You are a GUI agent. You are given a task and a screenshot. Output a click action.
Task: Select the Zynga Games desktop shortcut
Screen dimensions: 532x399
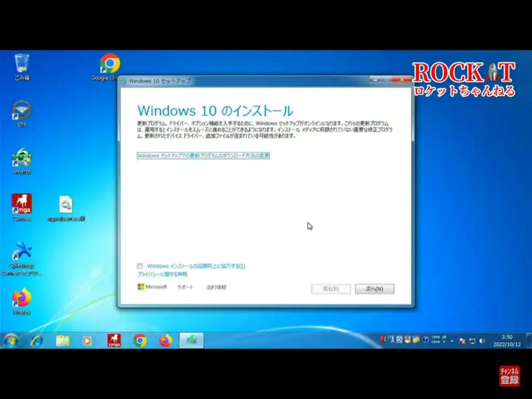[x=22, y=207]
